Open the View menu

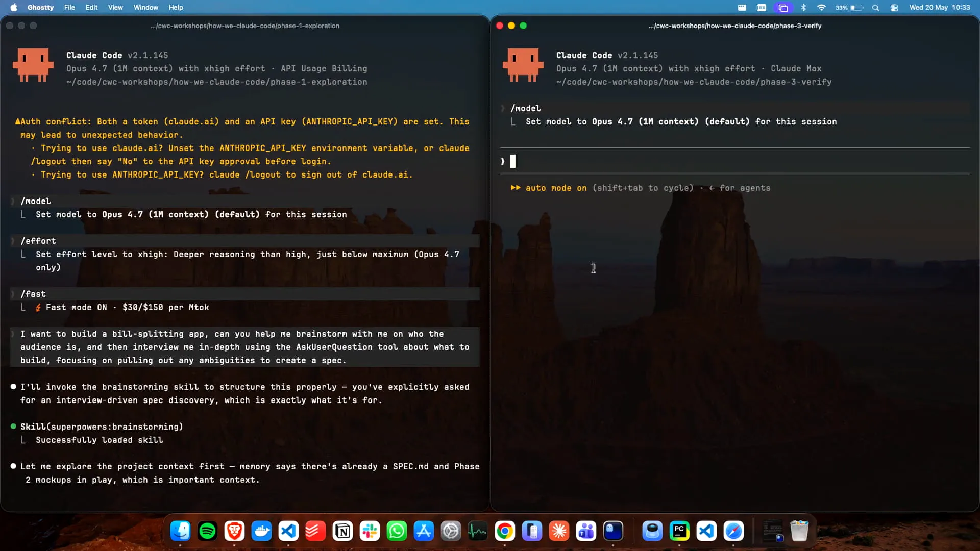click(115, 7)
